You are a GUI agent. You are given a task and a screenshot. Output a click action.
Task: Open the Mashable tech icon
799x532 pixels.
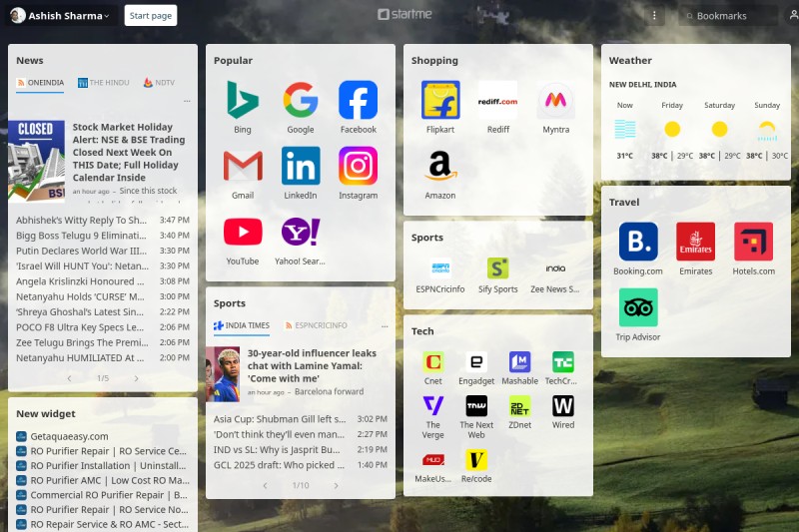(519, 362)
